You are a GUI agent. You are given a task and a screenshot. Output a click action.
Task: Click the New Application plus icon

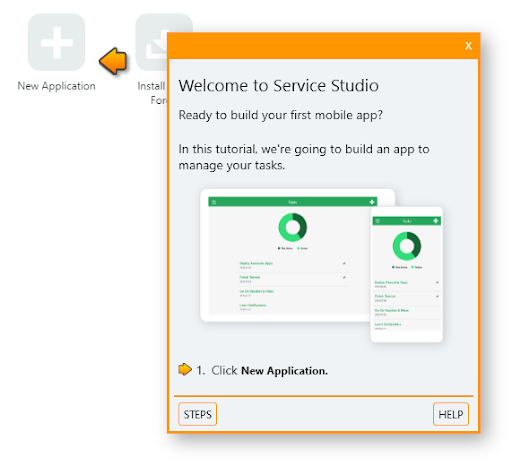click(x=56, y=42)
